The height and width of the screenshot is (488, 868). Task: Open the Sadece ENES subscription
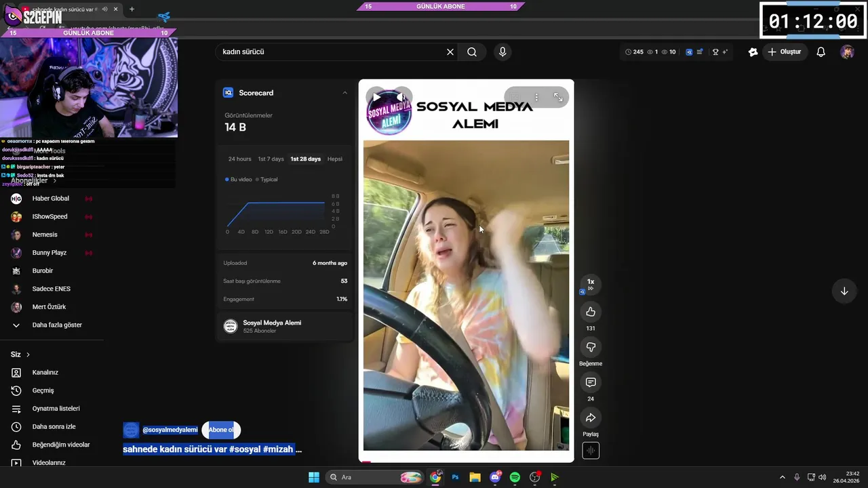(x=52, y=289)
